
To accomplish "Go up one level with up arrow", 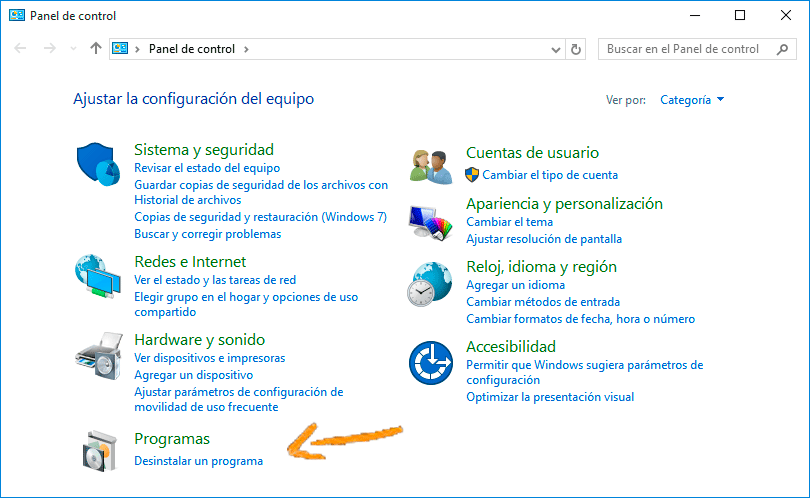I will 96,48.
